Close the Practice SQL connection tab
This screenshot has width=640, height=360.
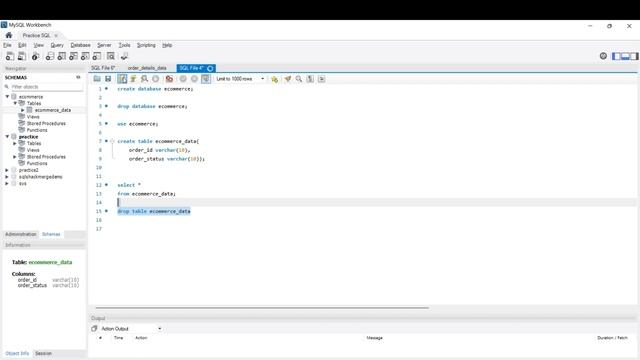tap(56, 36)
